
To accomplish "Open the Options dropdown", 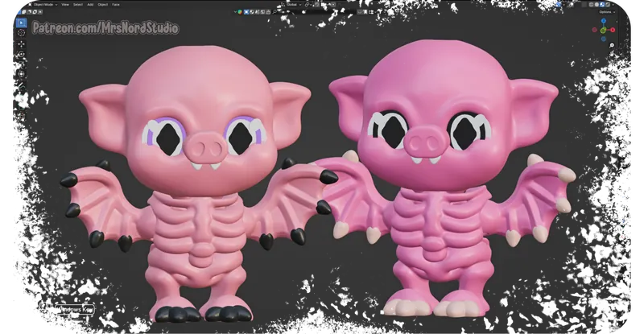I will 608,12.
